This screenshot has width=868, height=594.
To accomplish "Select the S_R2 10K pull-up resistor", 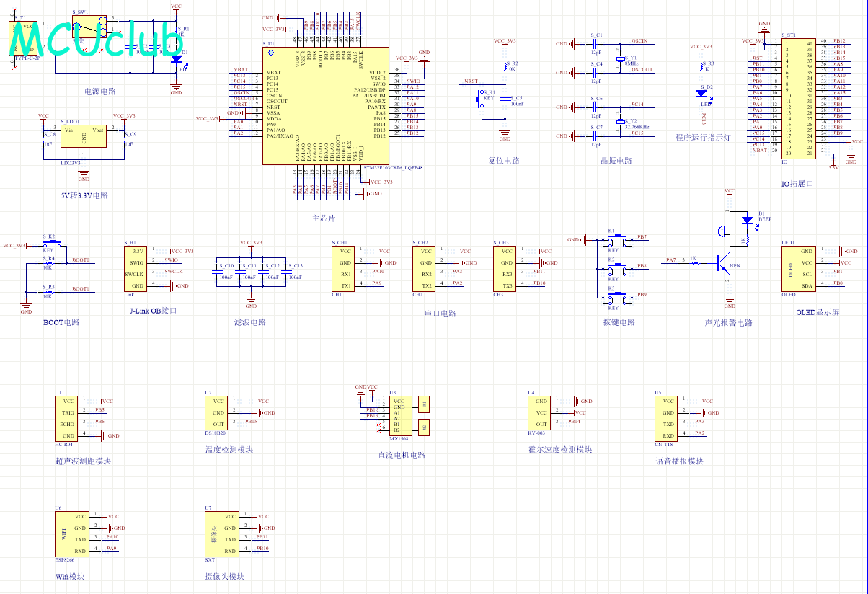I will [x=505, y=66].
